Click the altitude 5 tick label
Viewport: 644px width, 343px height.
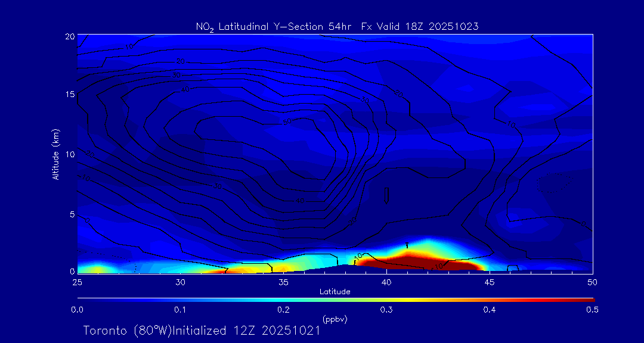click(x=72, y=214)
